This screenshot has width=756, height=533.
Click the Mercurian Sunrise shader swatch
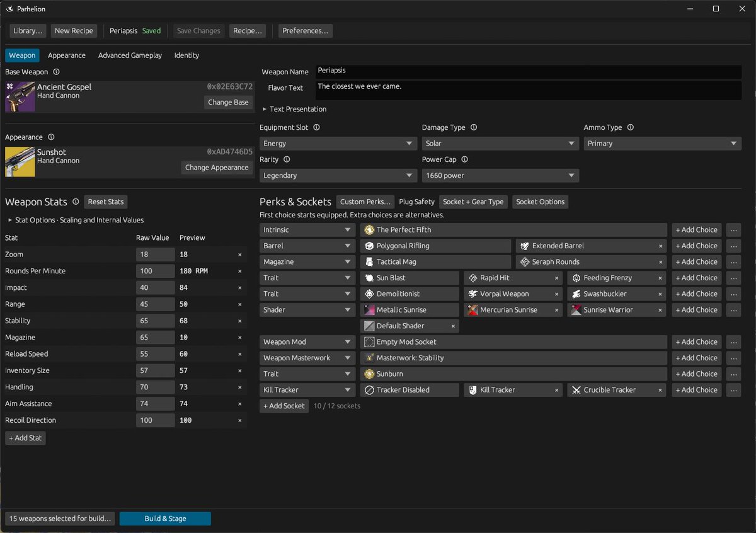[x=473, y=310]
